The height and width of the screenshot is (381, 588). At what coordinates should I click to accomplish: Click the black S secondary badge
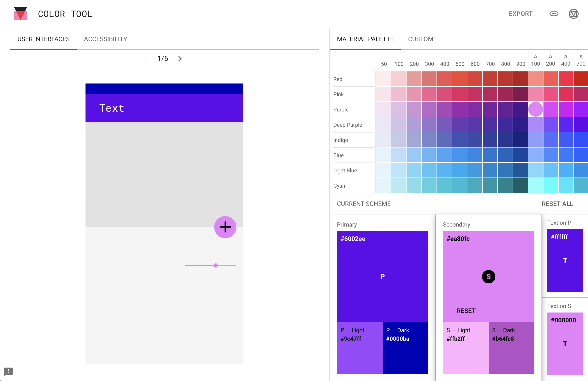point(488,277)
